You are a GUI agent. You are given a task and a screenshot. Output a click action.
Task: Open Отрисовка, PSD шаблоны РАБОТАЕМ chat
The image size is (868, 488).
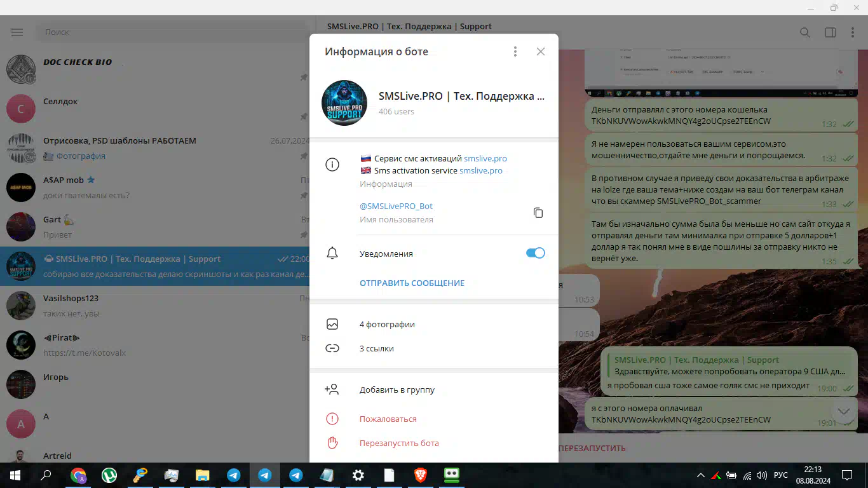[x=154, y=148]
